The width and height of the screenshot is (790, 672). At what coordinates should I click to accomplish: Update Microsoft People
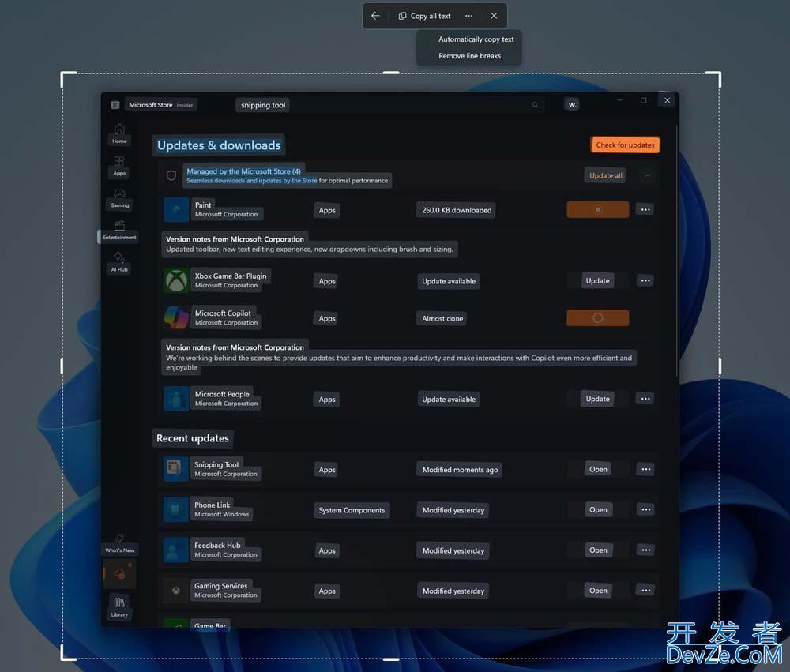(597, 399)
